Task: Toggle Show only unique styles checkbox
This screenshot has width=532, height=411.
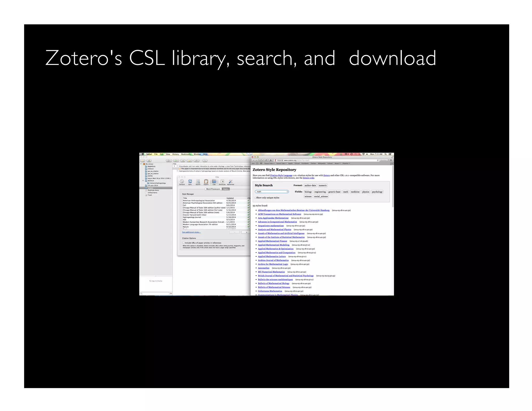Action: 255,198
